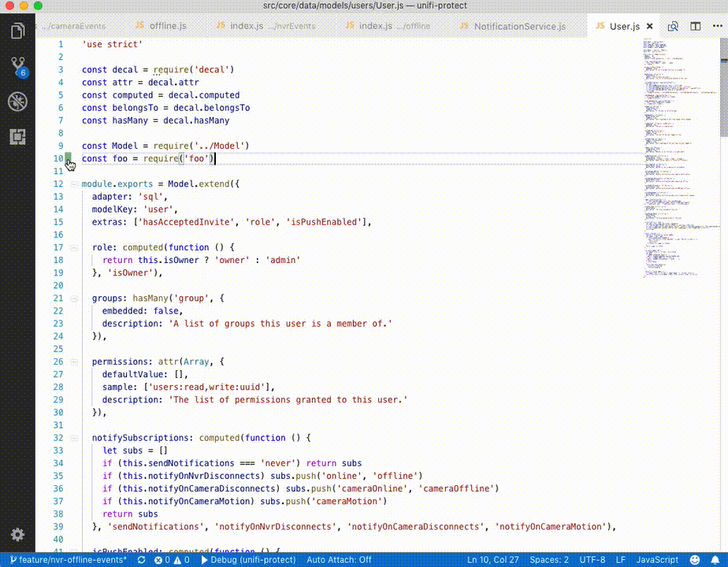This screenshot has height=567, width=728.
Task: Select the Debug icon in the activity bar
Action: click(17, 101)
